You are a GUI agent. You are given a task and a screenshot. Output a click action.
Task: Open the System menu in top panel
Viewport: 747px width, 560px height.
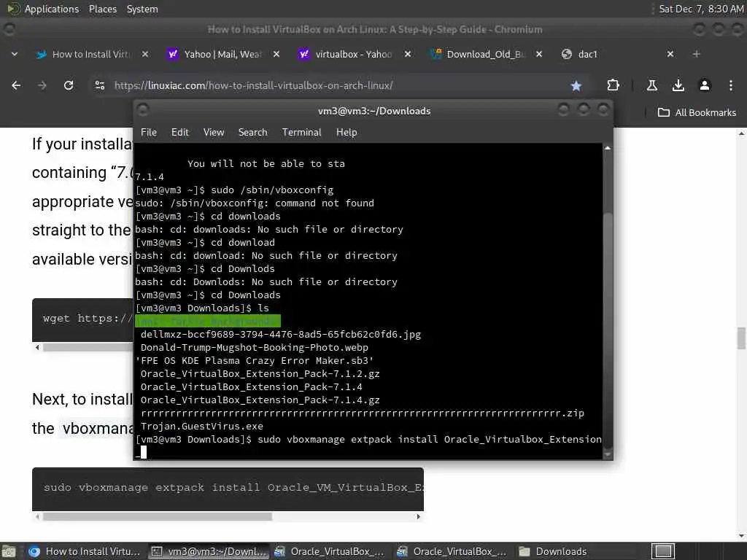[x=142, y=9]
